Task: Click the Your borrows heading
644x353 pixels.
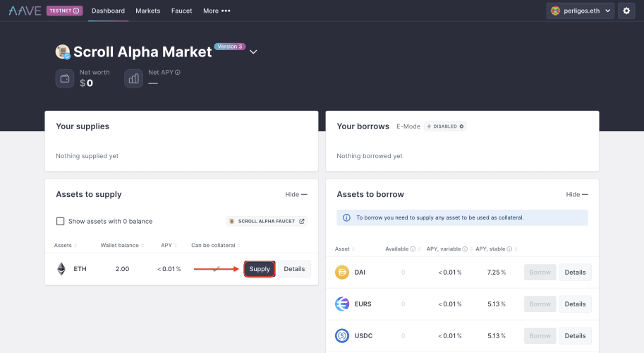Action: tap(363, 126)
